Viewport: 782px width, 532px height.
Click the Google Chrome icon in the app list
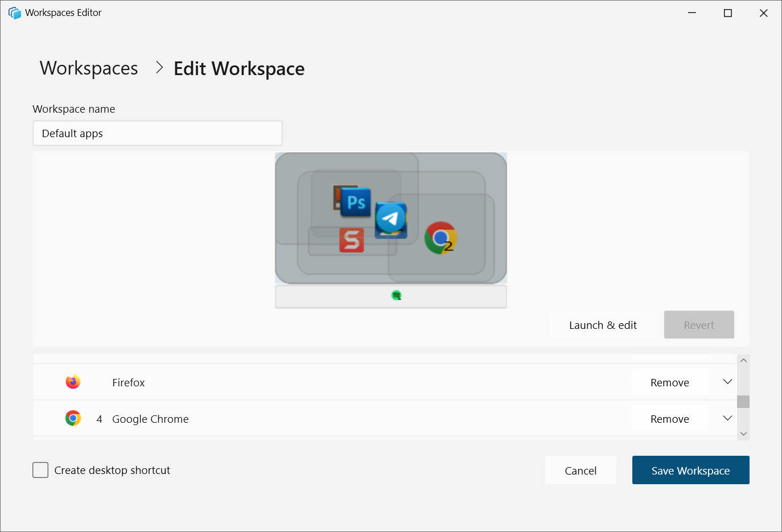coord(73,418)
